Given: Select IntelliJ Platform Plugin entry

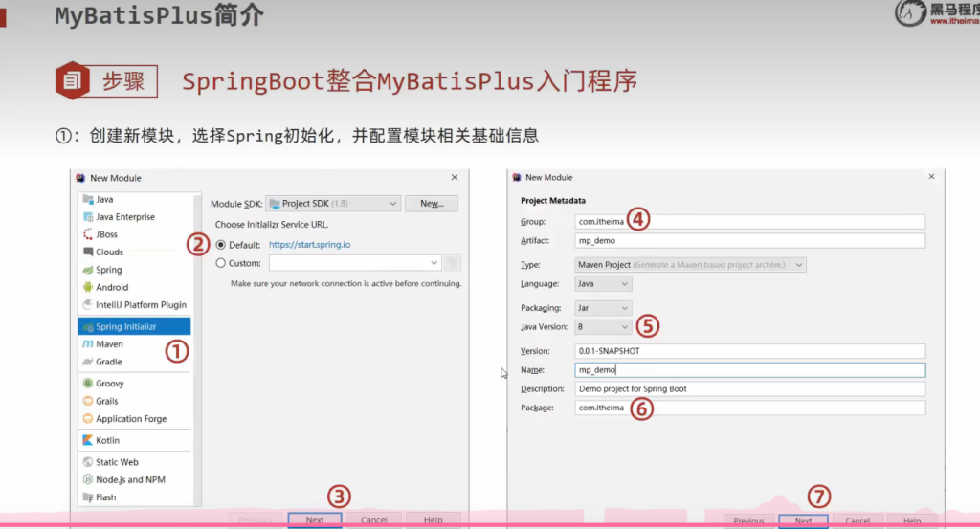Looking at the screenshot, I should 141,305.
